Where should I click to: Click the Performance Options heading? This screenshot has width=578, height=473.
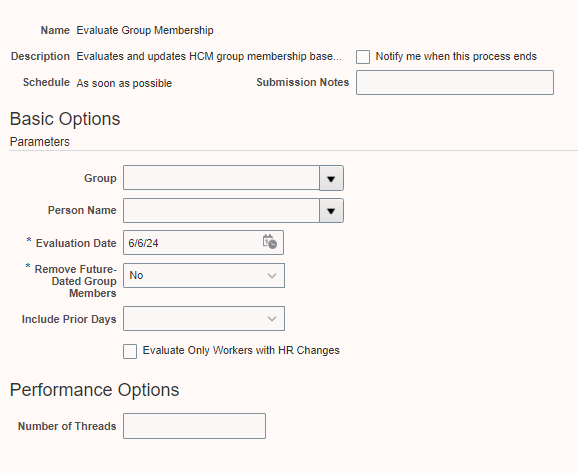coord(94,390)
